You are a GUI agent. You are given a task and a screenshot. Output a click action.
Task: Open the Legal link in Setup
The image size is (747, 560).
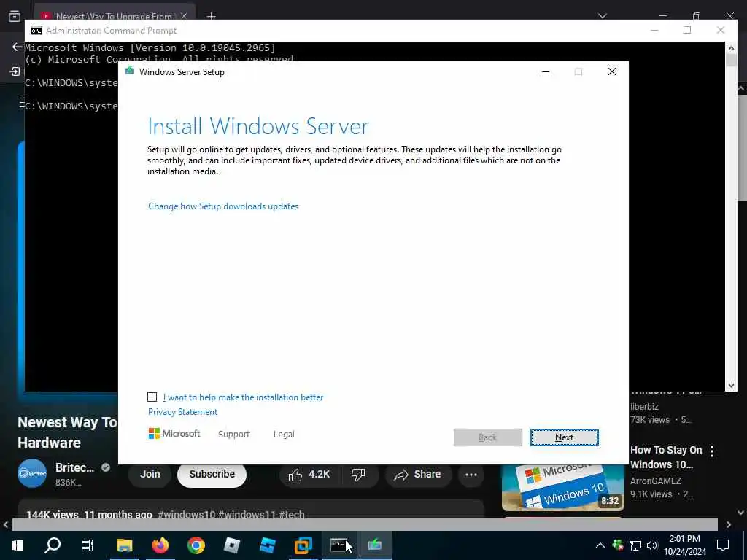284,435
